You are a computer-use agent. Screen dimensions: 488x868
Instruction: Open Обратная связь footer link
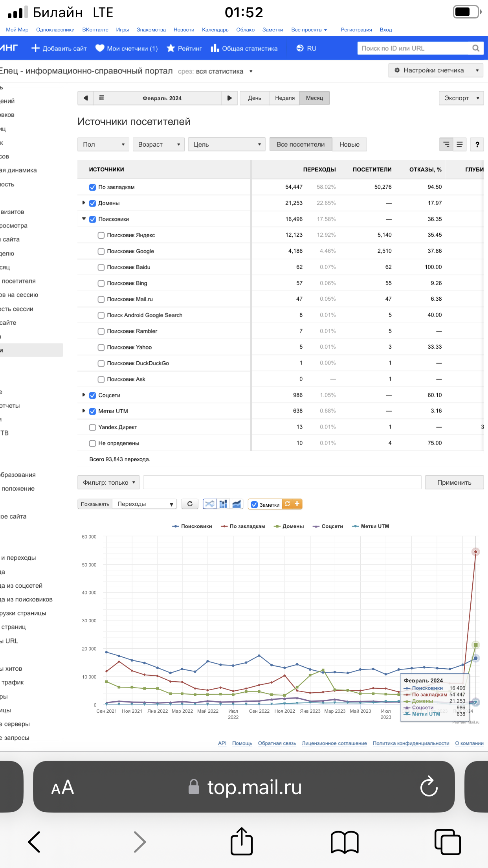tap(277, 743)
